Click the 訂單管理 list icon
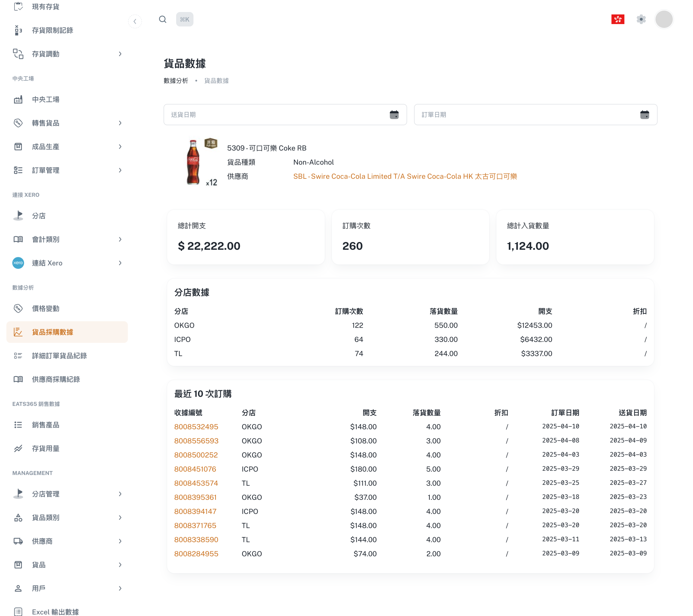This screenshot has width=693, height=616. tap(18, 170)
